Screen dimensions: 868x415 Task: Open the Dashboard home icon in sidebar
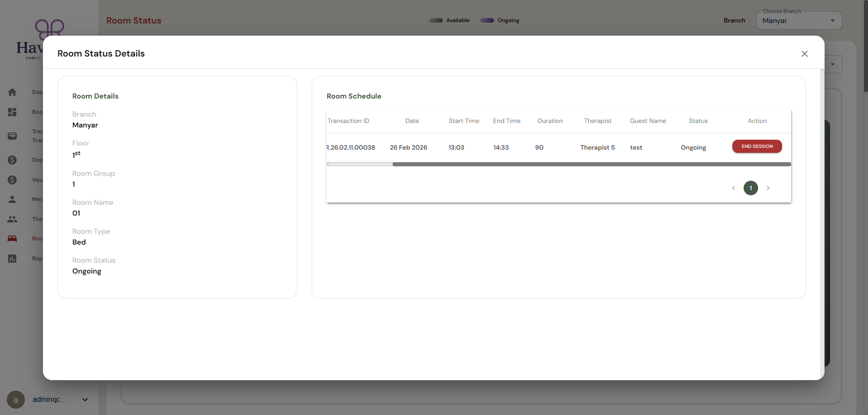pyautogui.click(x=12, y=92)
